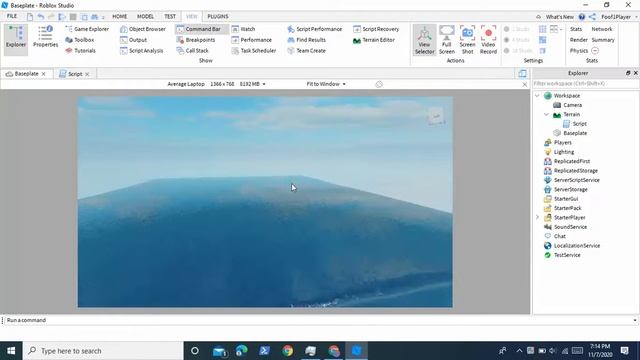The image size is (640, 360).
Task: Switch to Full Screen
Action: pyautogui.click(x=447, y=40)
